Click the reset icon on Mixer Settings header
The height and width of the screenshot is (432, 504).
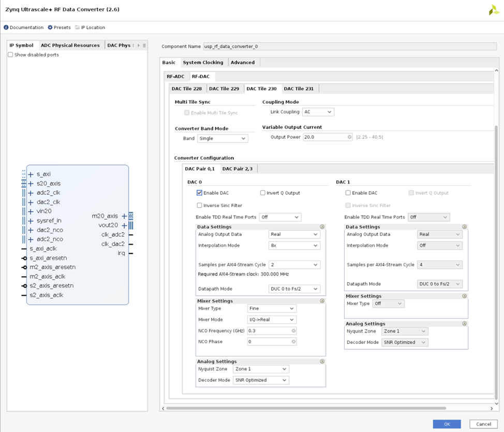pos(322,300)
